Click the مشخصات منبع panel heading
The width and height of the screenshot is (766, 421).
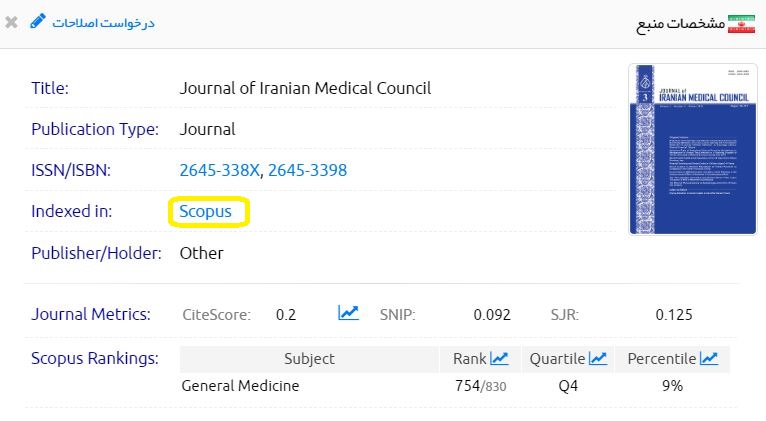coord(678,23)
